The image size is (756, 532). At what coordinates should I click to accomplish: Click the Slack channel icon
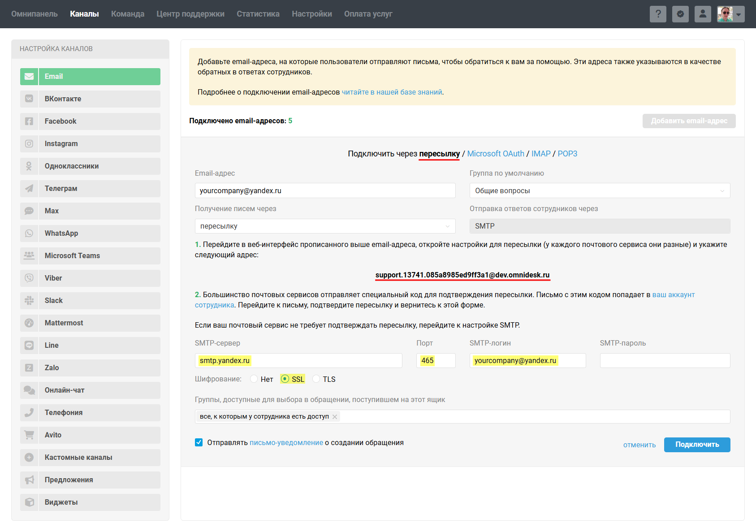pos(29,300)
